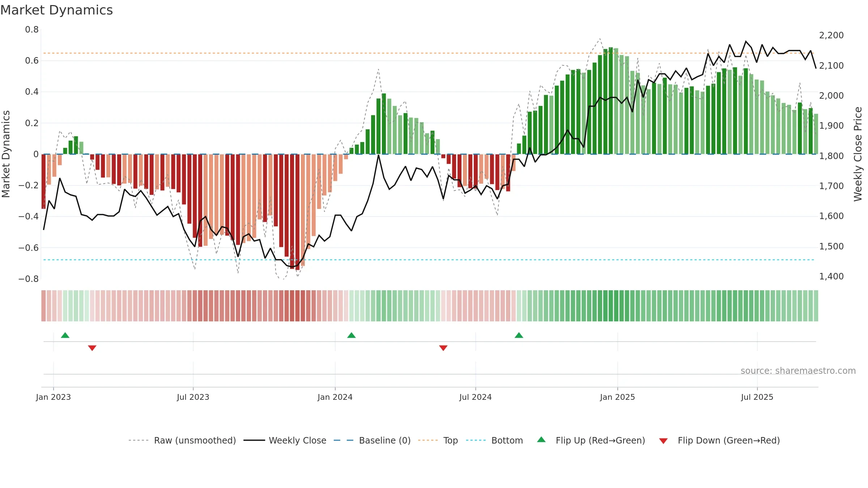Click the green flip-up marker after Jul 2024

pos(519,335)
